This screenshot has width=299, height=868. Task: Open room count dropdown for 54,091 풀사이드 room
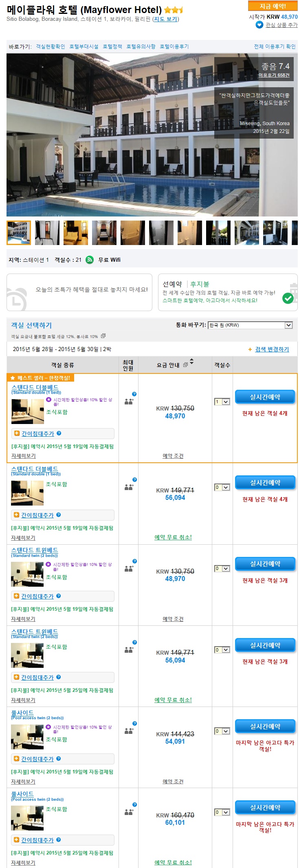[222, 731]
